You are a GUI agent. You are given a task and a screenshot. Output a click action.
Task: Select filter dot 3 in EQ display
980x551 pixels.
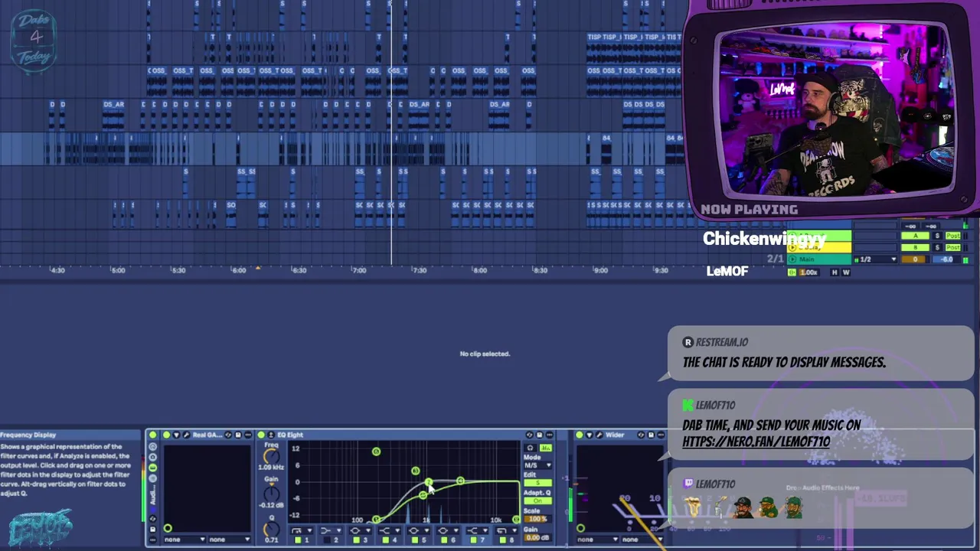416,471
